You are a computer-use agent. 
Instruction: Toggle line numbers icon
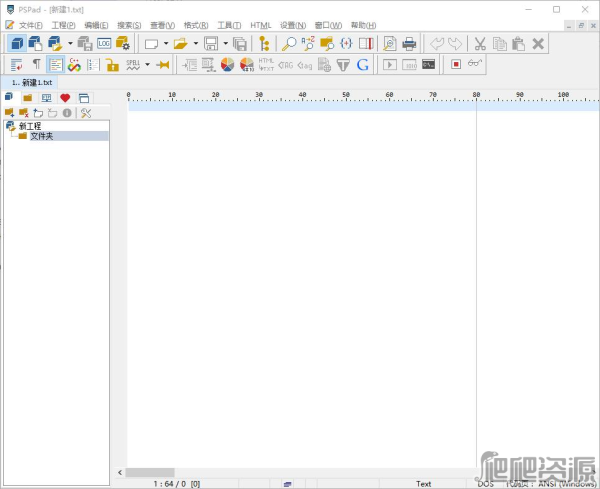[93, 65]
